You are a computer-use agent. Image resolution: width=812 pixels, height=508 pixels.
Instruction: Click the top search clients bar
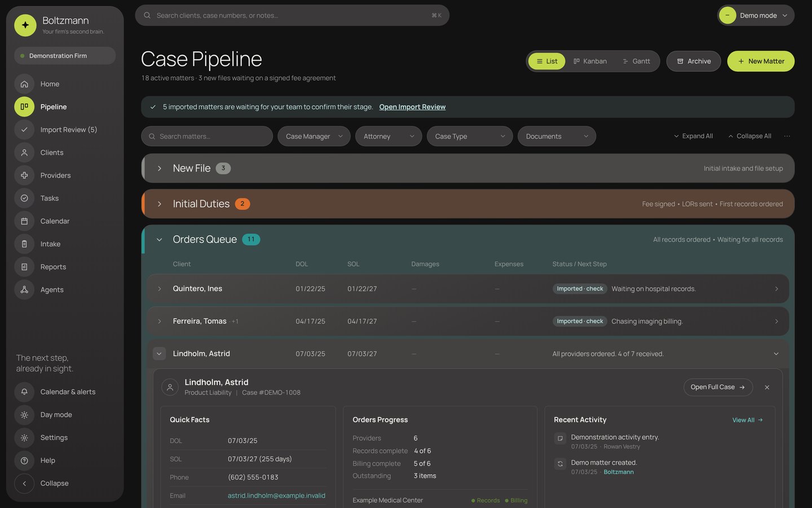[292, 15]
